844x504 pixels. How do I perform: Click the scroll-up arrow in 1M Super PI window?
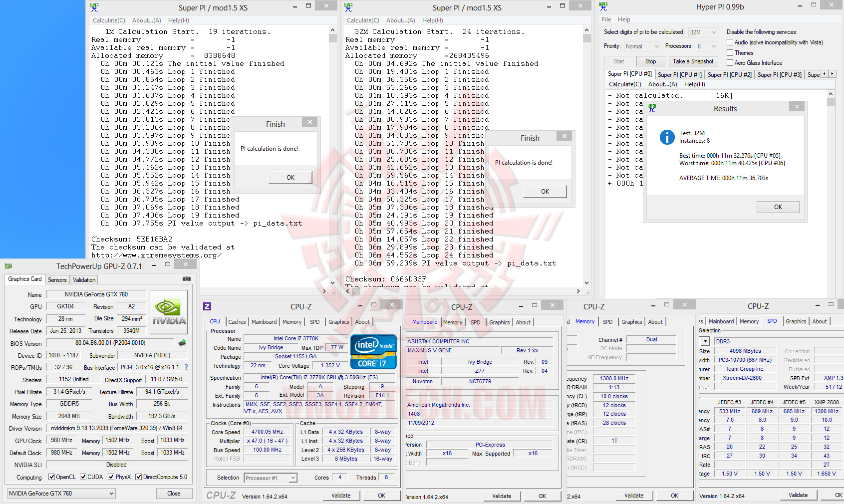tap(333, 30)
